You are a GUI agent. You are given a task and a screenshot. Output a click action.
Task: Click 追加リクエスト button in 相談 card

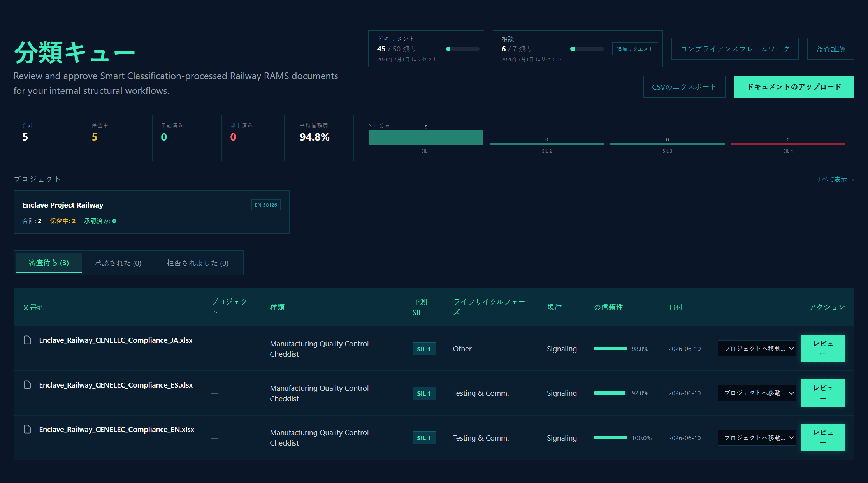635,49
